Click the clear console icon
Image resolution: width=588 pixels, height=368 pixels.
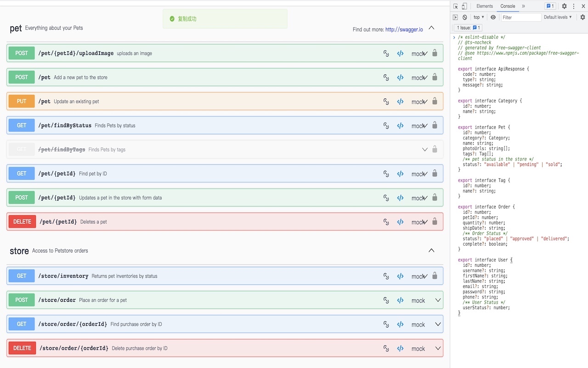click(x=465, y=17)
